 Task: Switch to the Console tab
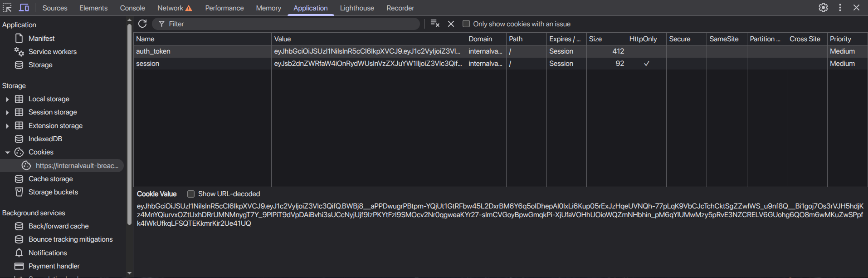[x=132, y=8]
